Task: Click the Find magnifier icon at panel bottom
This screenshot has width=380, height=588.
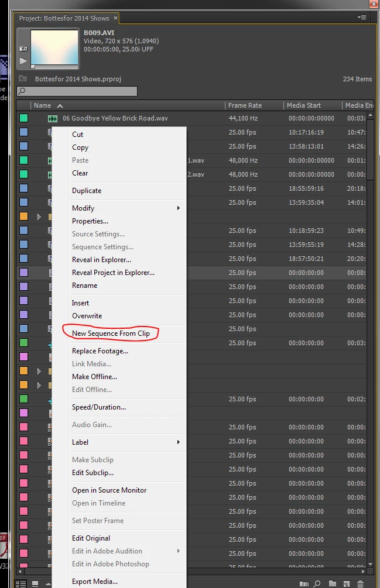Action: point(317,583)
